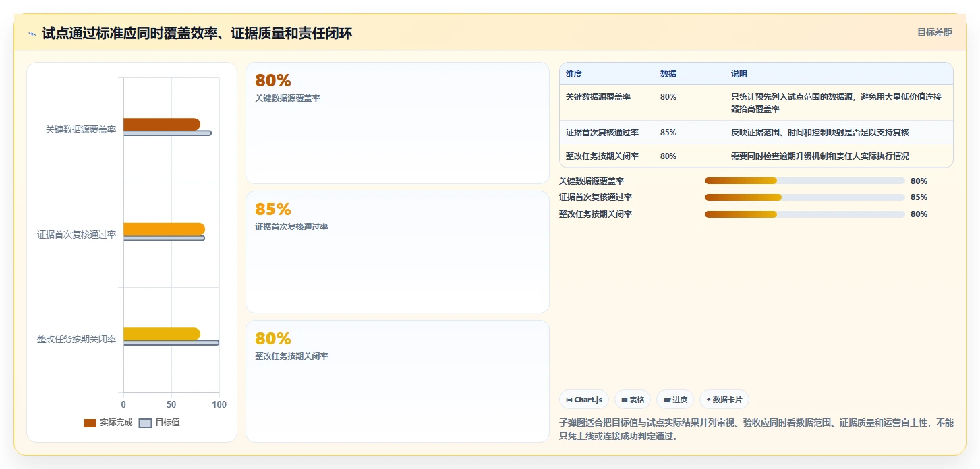Click the 证据首次复核通过率 progress bar
980x469 pixels.
tap(805, 197)
